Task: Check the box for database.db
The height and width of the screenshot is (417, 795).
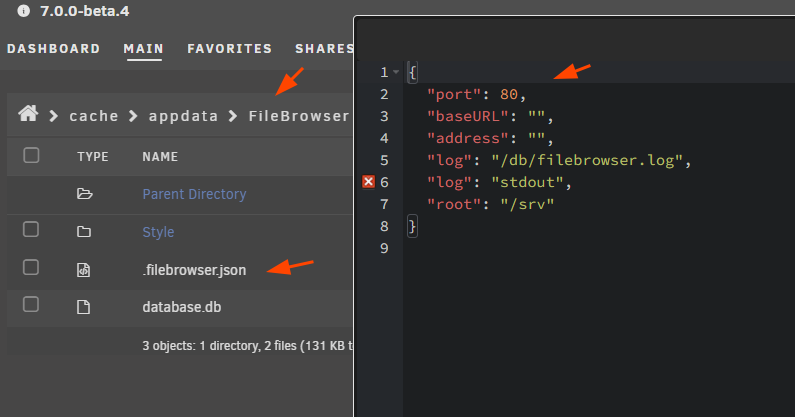Action: point(31,304)
